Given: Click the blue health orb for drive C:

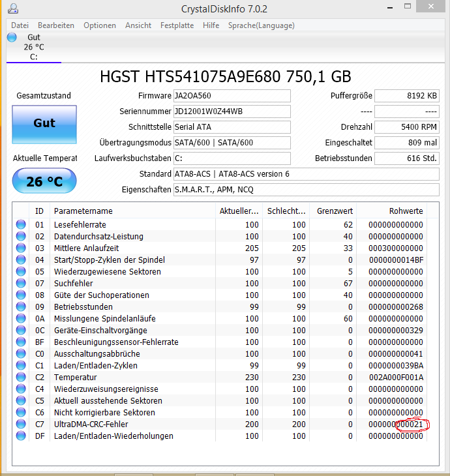Looking at the screenshot, I should coord(12,37).
